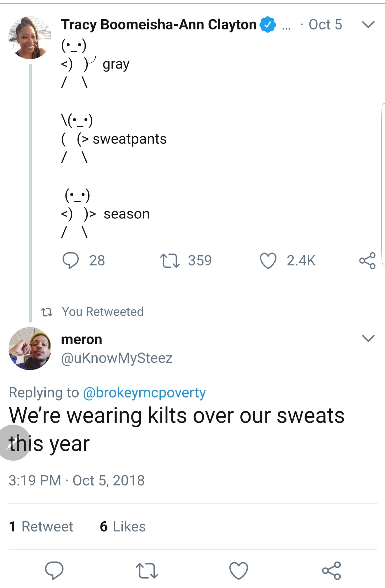Tap the You Retweeted label

[103, 312]
